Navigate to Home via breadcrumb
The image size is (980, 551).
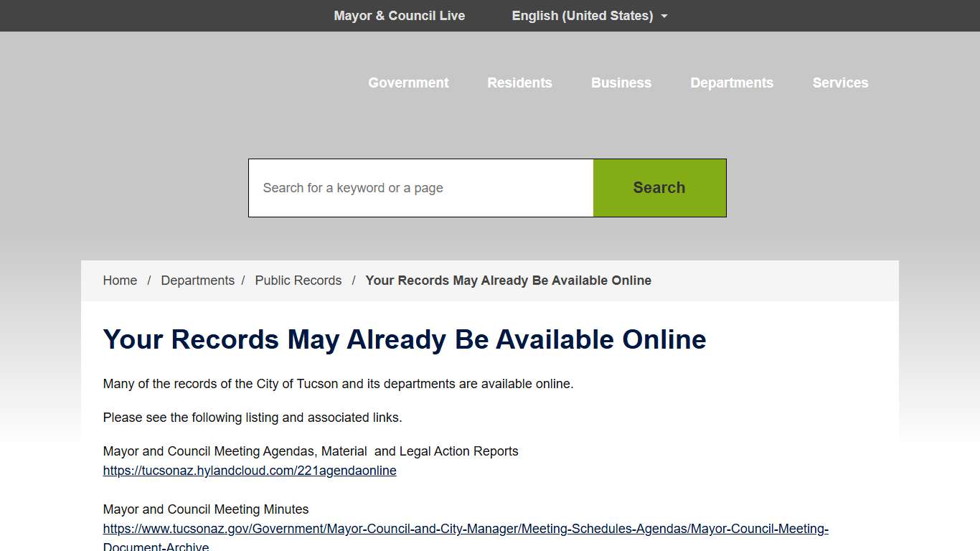(x=120, y=280)
